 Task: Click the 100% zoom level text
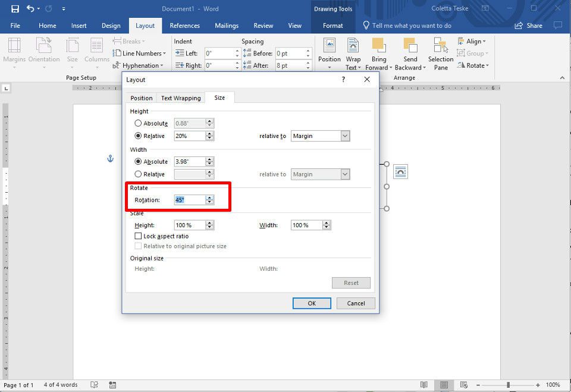553,385
